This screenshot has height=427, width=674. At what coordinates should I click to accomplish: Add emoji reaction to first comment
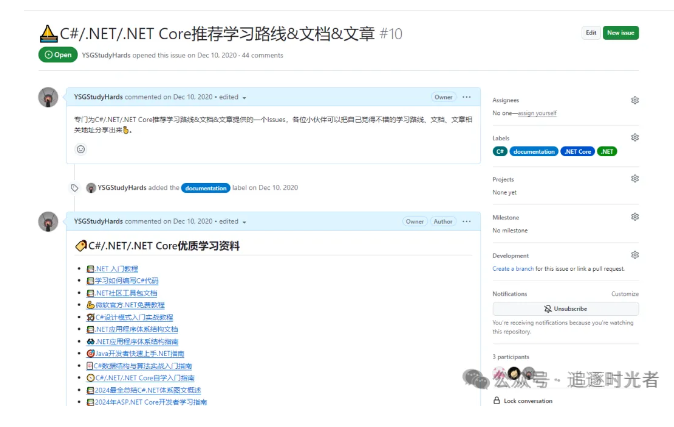point(81,149)
